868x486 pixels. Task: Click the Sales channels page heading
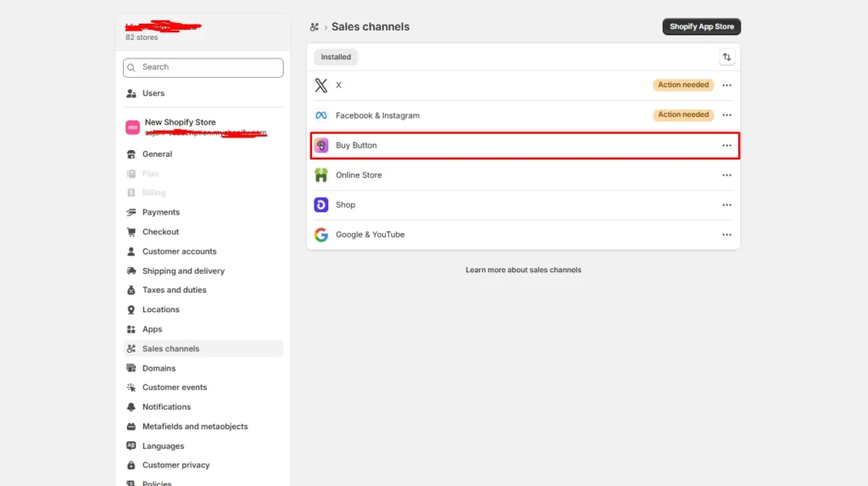(x=370, y=26)
